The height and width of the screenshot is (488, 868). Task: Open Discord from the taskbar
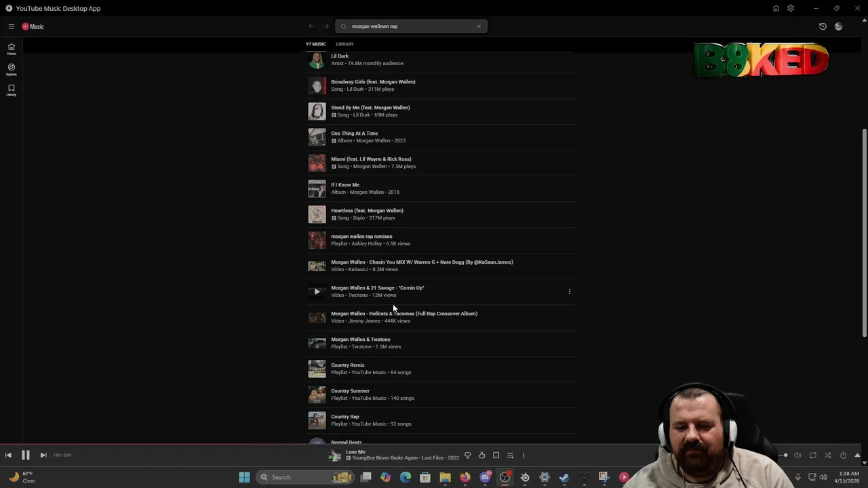pos(485,477)
